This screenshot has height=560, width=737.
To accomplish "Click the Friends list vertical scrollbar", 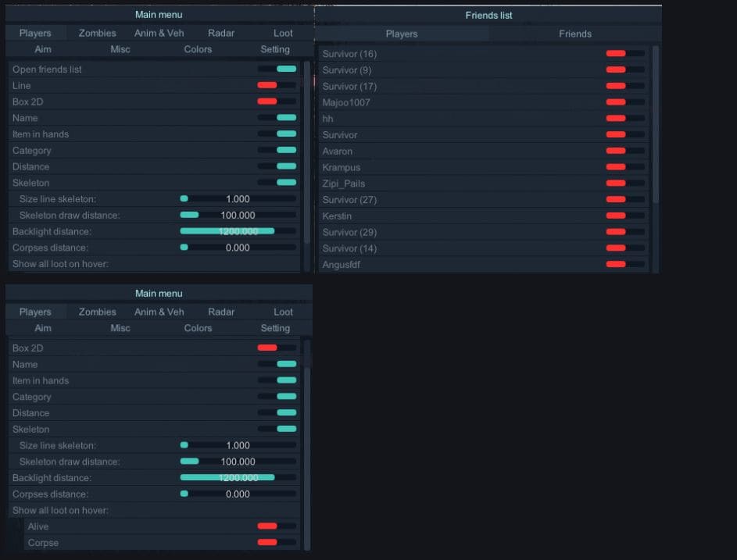I will tap(656, 125).
